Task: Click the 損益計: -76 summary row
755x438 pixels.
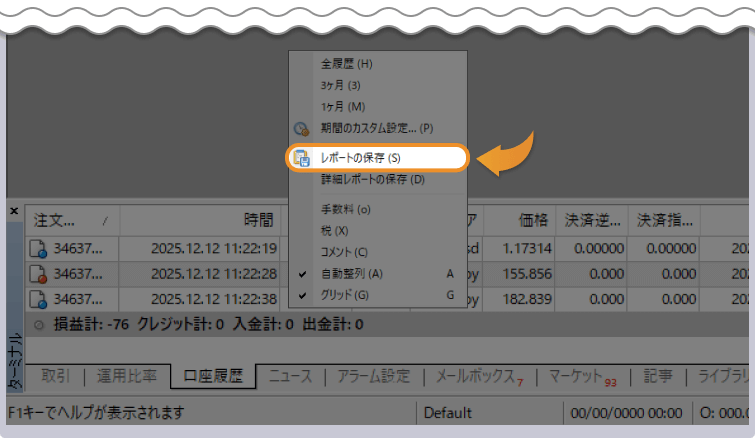Action: tap(387, 324)
